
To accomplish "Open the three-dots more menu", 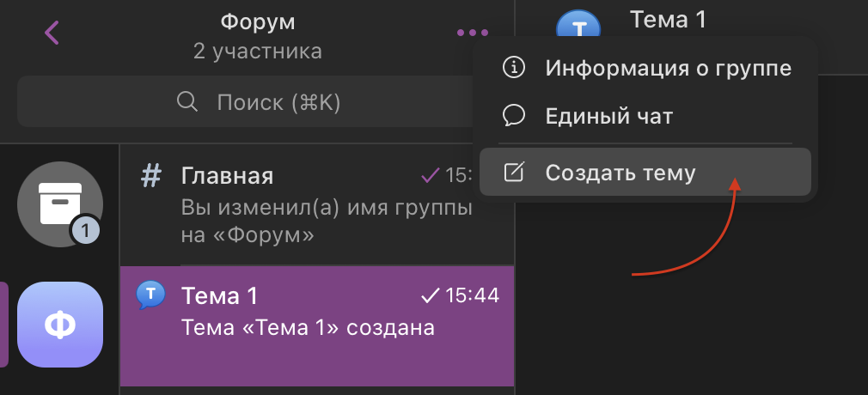I will click(x=472, y=33).
